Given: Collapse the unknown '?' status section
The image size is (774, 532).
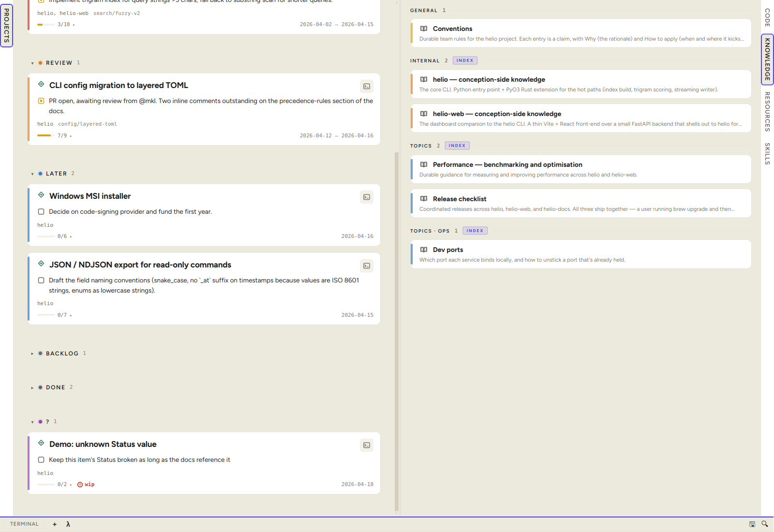Looking at the screenshot, I should 32,422.
